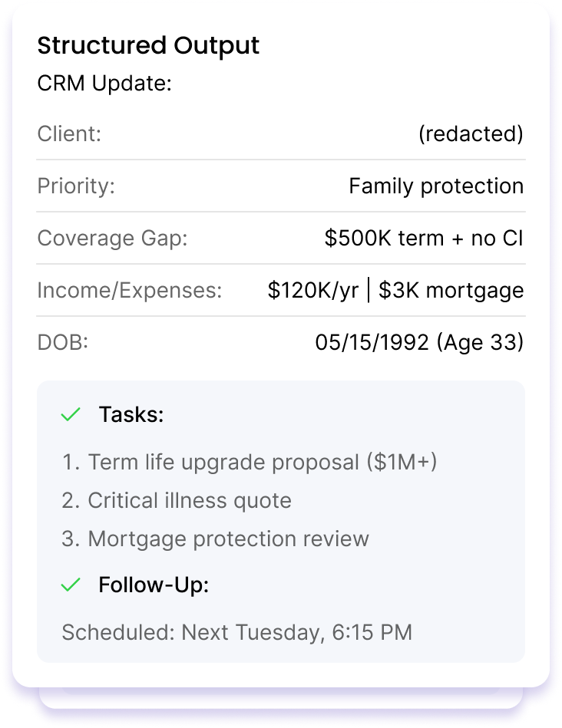Click the Tasks section header
Image resolution: width=562 pixels, height=728 pixels.
point(131,414)
